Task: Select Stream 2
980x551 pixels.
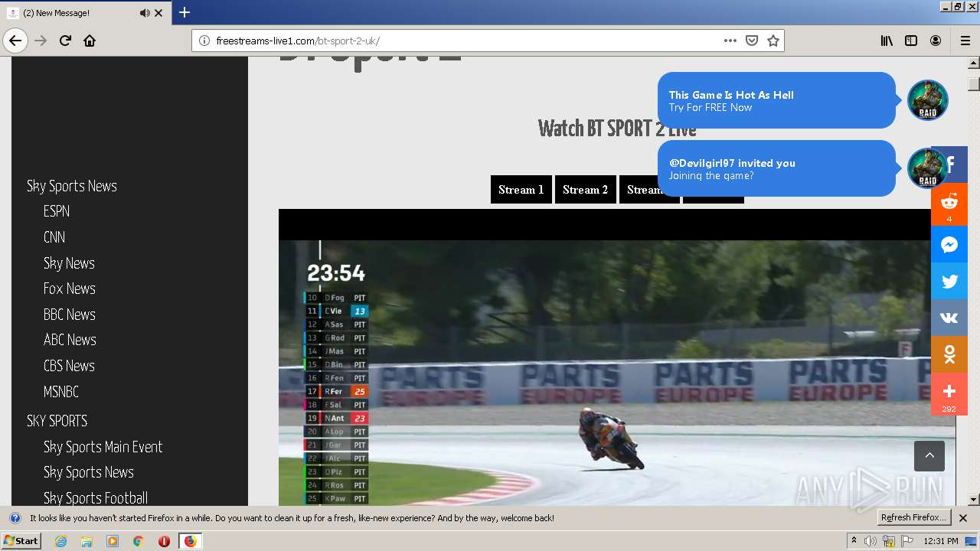Action: tap(585, 190)
